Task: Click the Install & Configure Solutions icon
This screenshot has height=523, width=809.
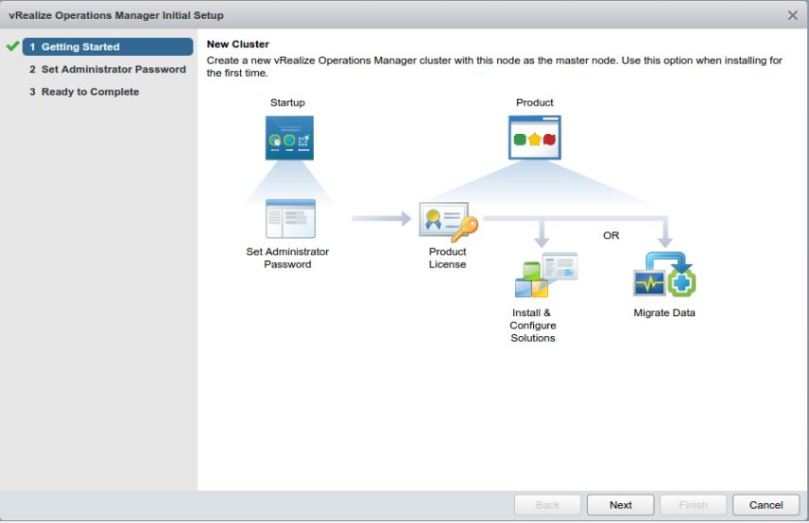Action: tap(544, 276)
